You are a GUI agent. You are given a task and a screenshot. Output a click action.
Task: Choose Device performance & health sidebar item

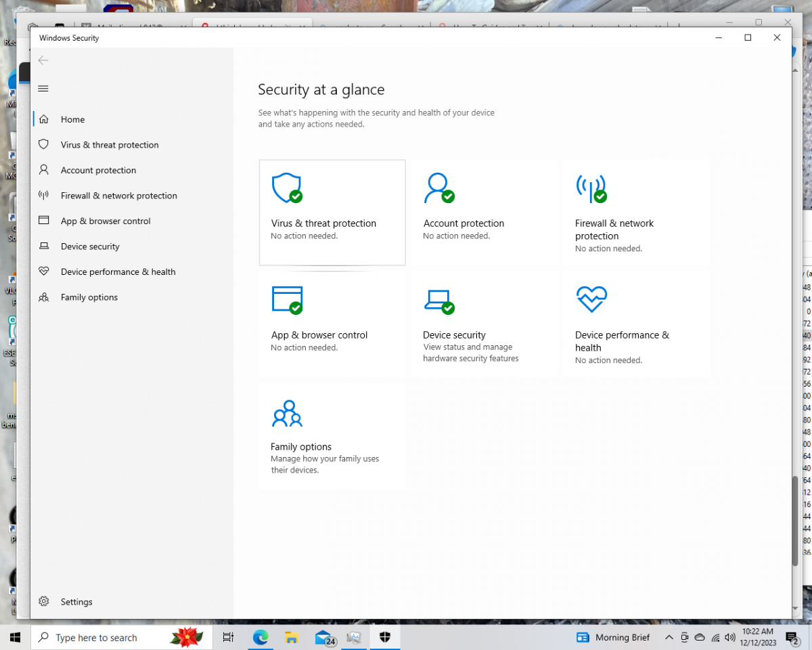[x=132, y=272]
